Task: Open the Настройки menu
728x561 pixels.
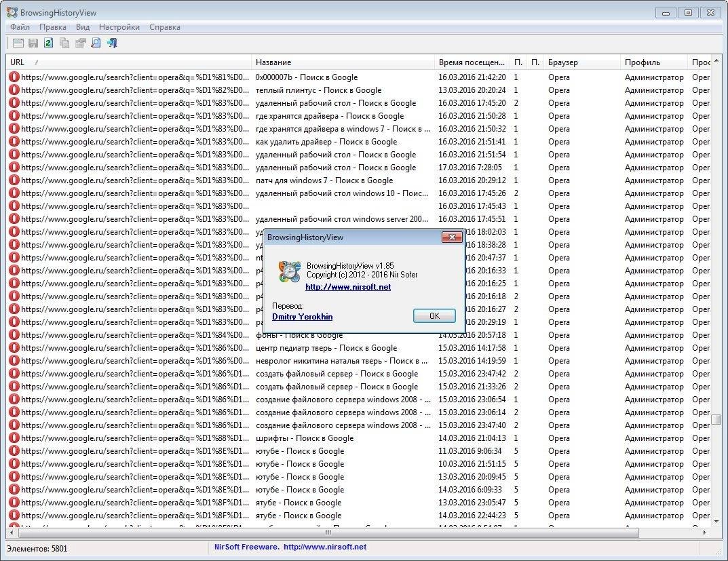Action: point(119,27)
